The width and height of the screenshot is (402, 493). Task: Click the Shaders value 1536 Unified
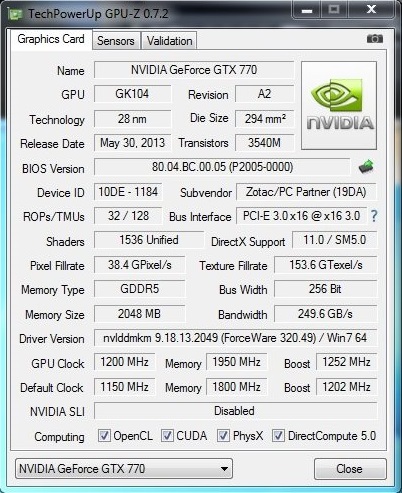tap(149, 240)
